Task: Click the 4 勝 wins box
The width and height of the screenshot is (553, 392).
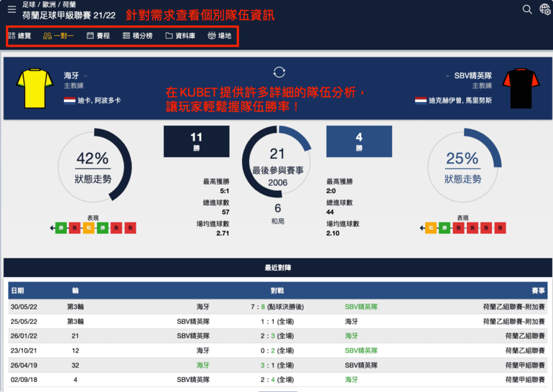Action: coord(358,141)
